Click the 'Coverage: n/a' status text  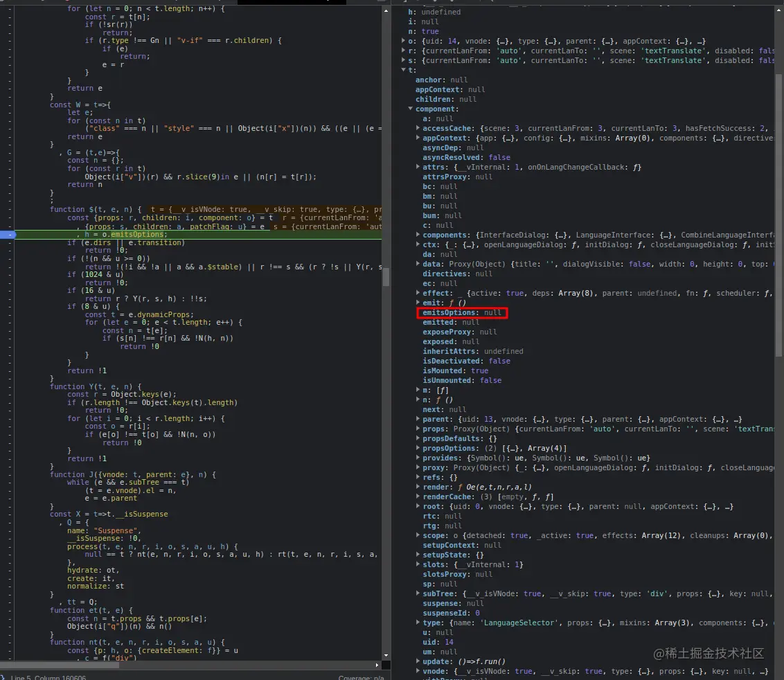pos(361,677)
